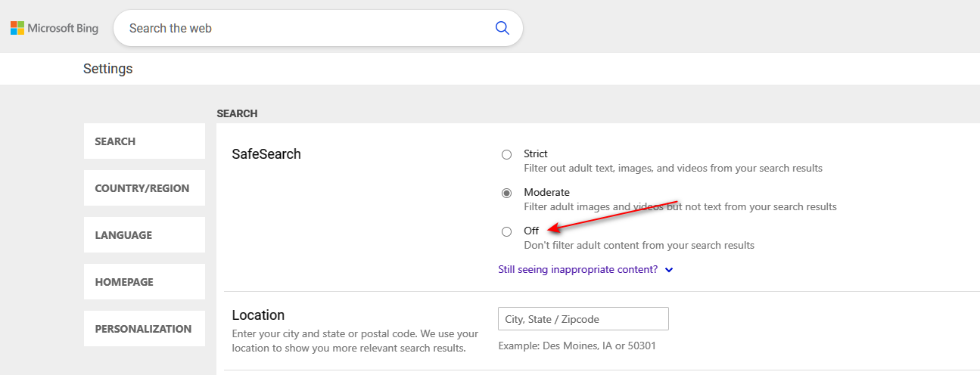
Task: Click the Microsoft Bing logo
Action: click(54, 29)
